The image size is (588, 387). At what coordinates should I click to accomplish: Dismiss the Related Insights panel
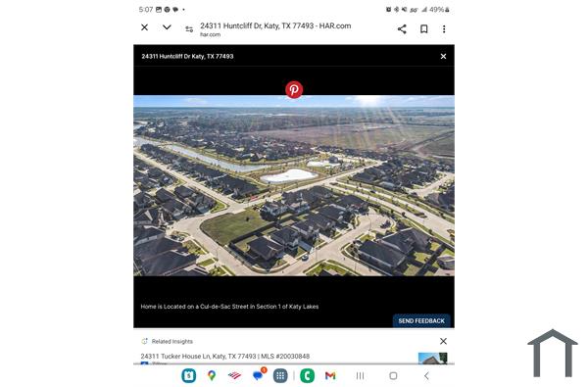(443, 341)
